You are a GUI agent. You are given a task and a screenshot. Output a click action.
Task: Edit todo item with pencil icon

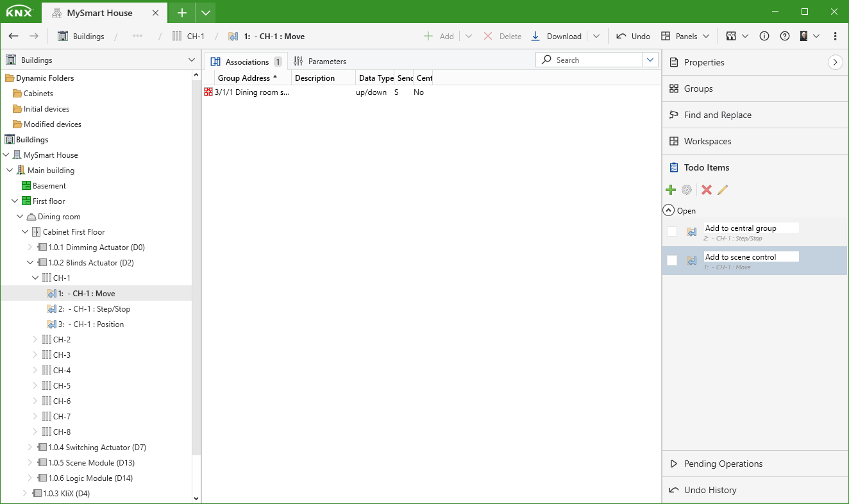(723, 190)
